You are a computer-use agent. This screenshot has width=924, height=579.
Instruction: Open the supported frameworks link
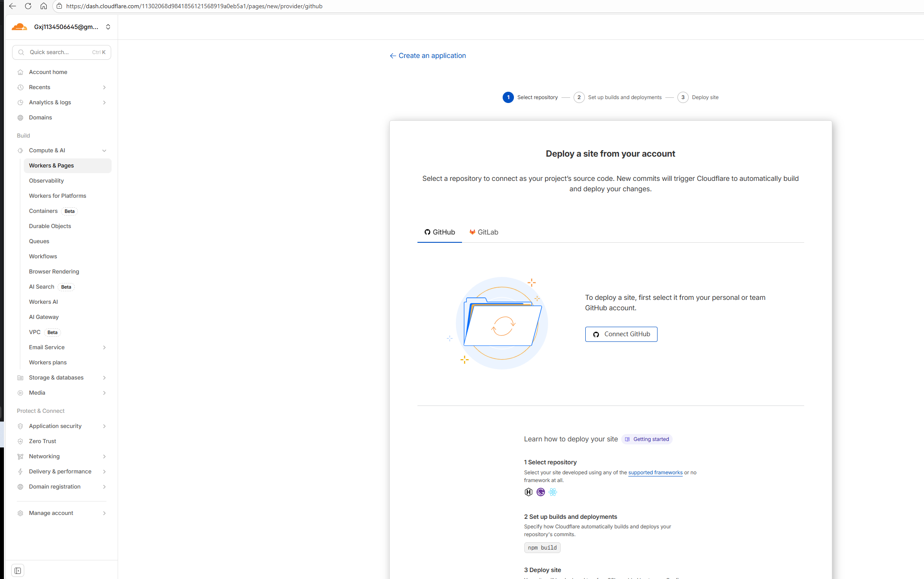(655, 473)
